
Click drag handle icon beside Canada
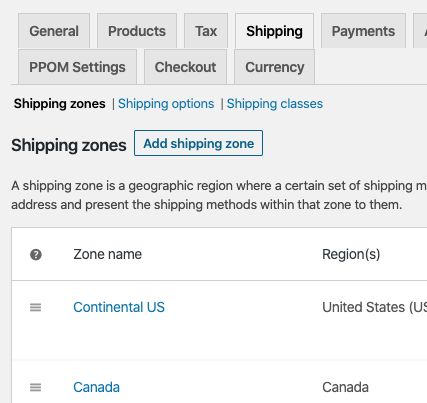35,387
